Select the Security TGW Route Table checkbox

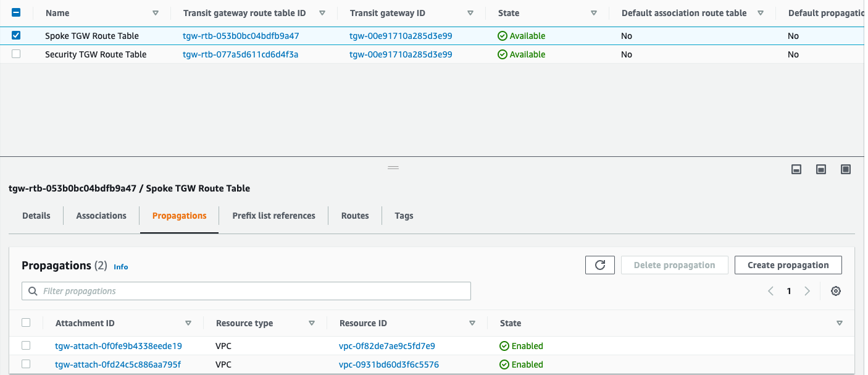[16, 54]
